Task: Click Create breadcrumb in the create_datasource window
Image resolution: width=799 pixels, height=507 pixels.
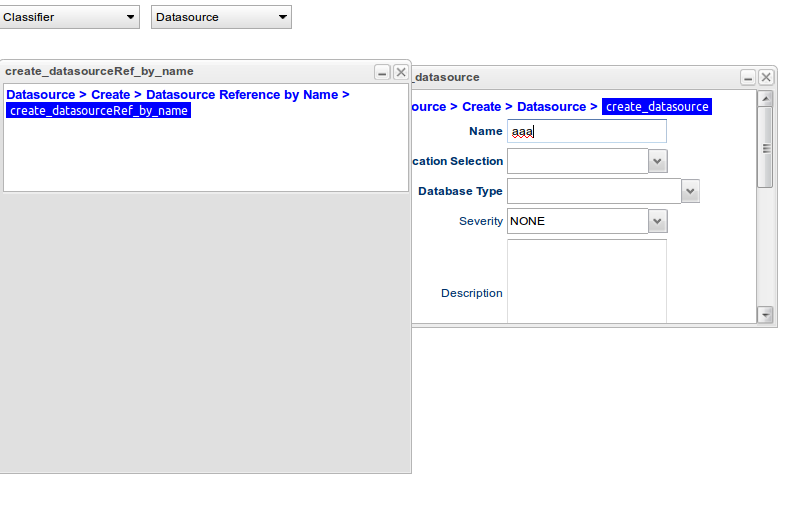Action: [482, 106]
